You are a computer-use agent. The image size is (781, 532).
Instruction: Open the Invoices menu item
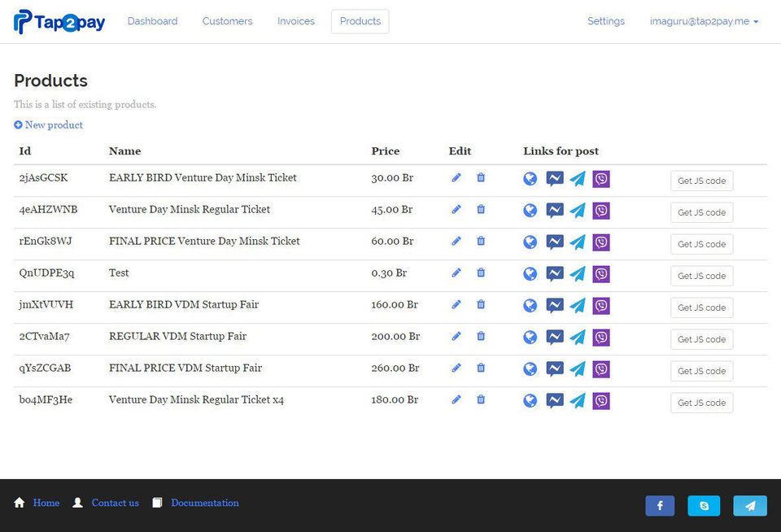tap(296, 21)
